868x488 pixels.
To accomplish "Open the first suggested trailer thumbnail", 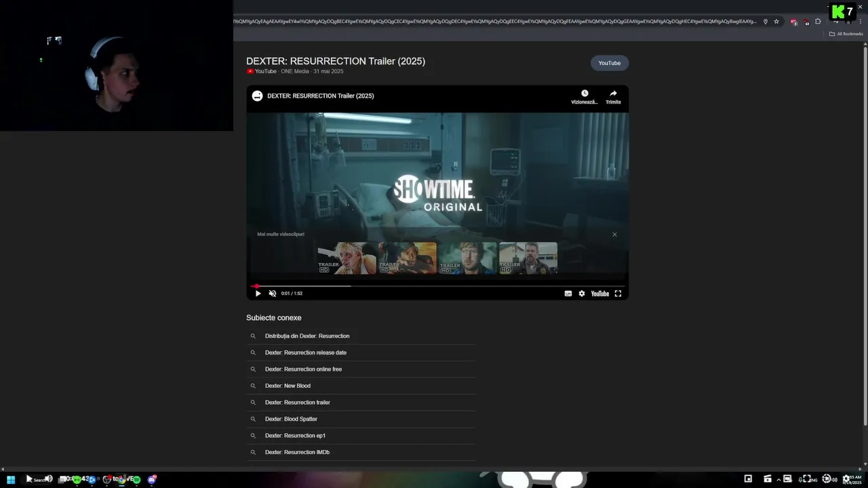I will [x=347, y=258].
